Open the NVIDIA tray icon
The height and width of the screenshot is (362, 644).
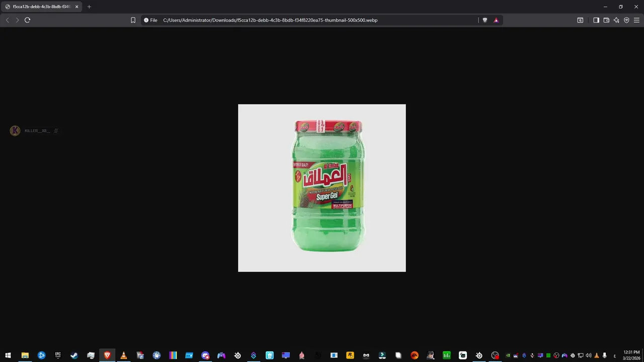[508, 355]
